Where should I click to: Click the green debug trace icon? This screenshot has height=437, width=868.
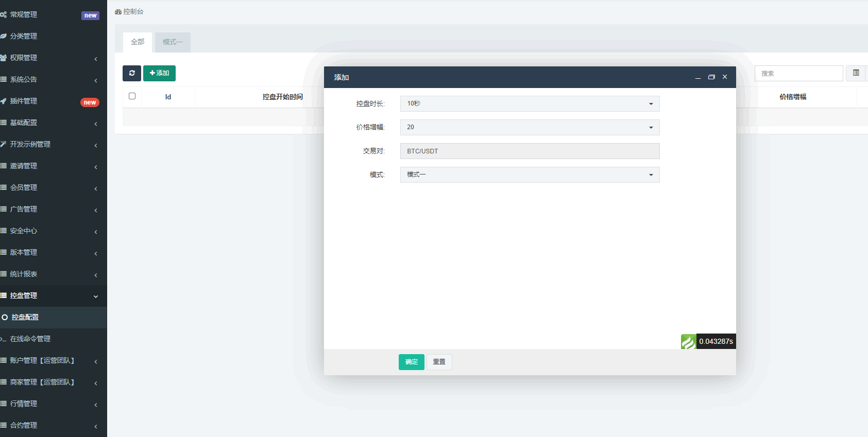[688, 341]
